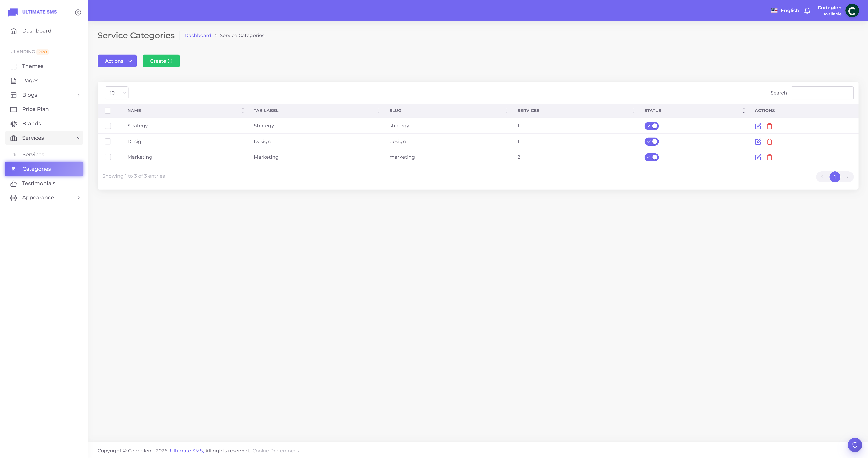Click the Dashboard breadcrumb link
Viewport: 868px width, 458px height.
coord(198,35)
